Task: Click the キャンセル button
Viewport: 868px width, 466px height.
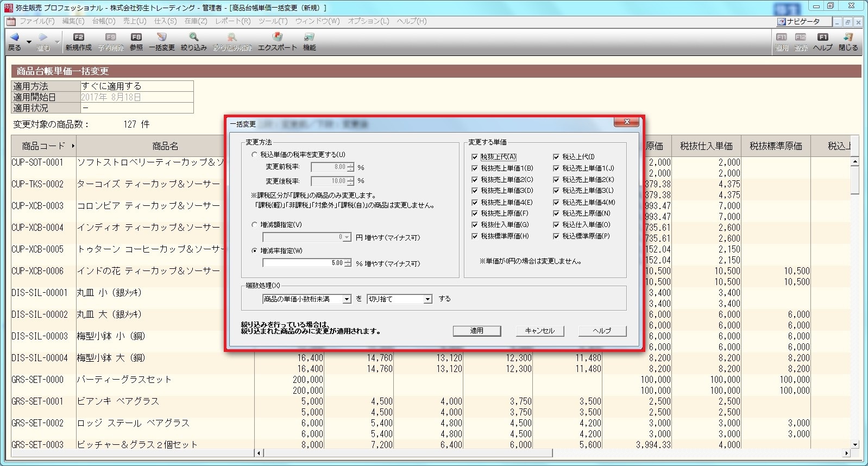Action: 539,331
